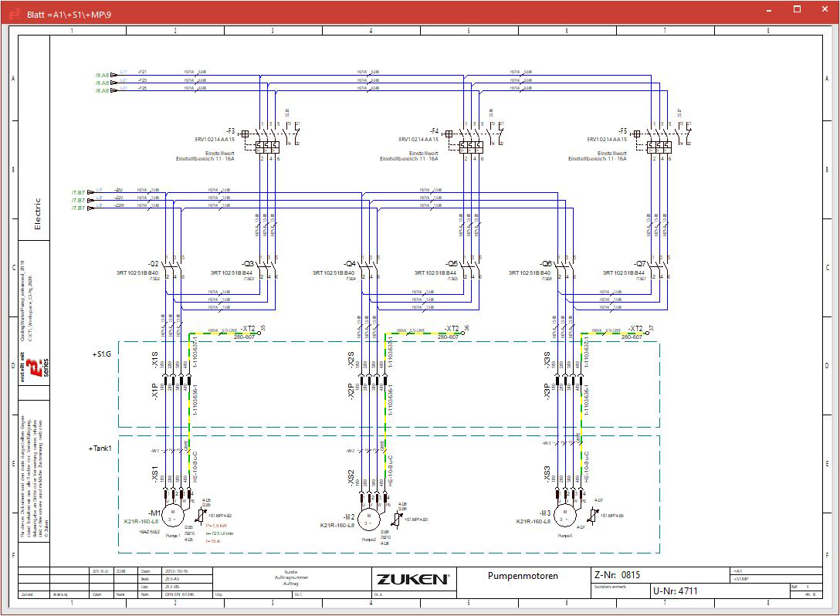Click the sheet title Blatt =A1\+S1\+MP\9

pos(69,12)
